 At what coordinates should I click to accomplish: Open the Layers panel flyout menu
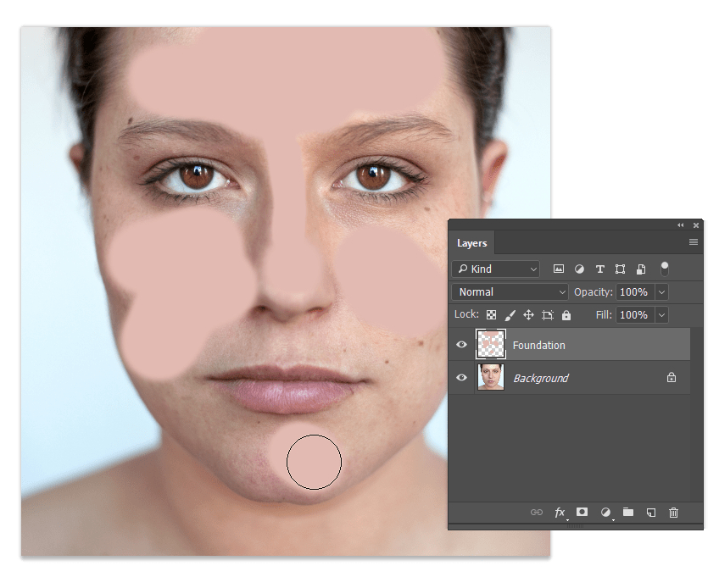pyautogui.click(x=693, y=242)
